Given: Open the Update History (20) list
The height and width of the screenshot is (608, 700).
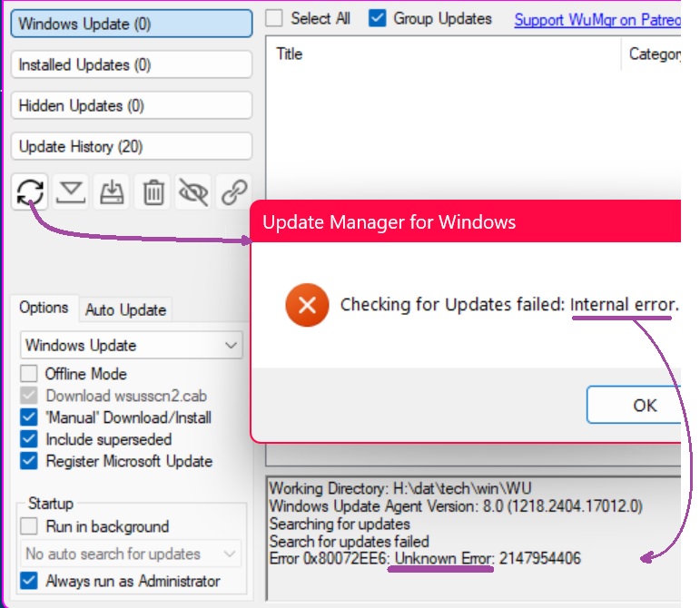Looking at the screenshot, I should tap(131, 146).
